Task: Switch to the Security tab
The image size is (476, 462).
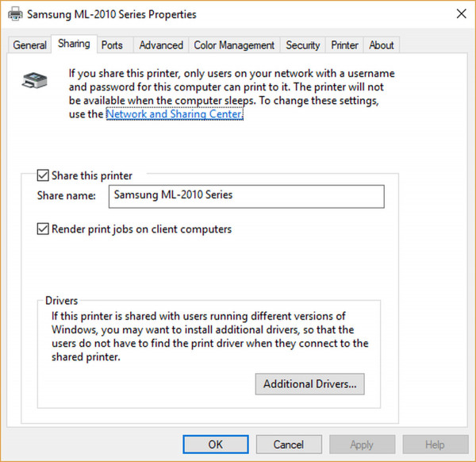Action: 303,45
